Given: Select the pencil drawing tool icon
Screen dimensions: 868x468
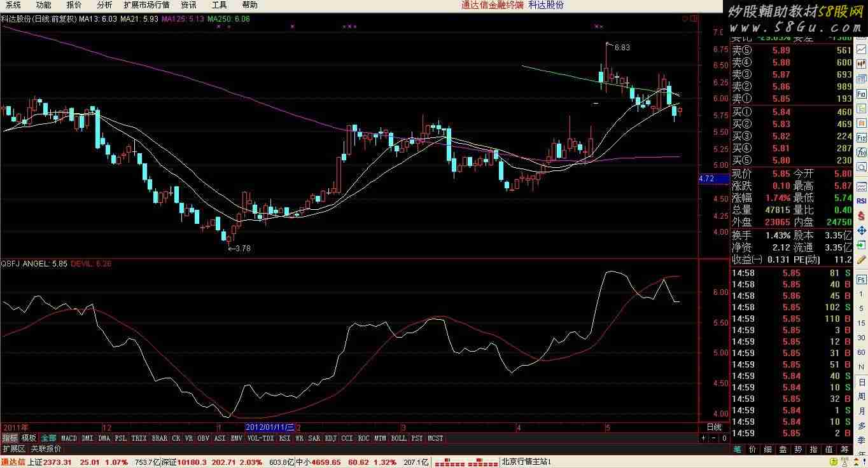Looking at the screenshot, I should pos(862,260).
